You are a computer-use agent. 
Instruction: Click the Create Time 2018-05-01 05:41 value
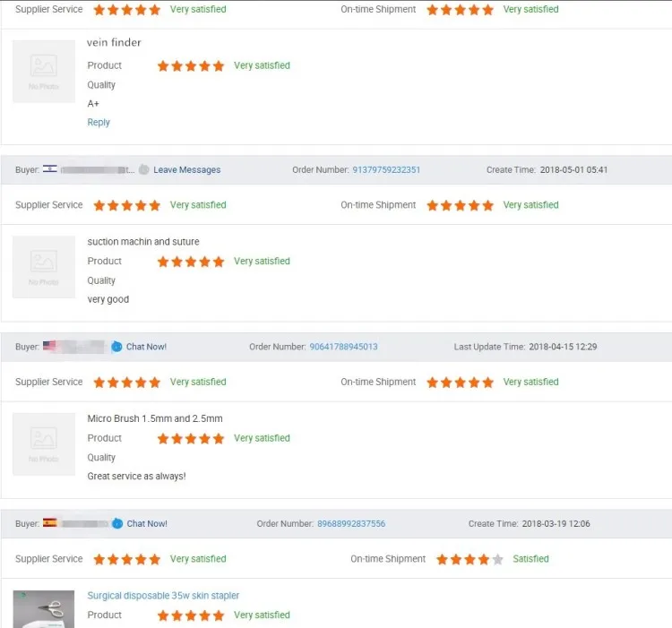point(573,169)
